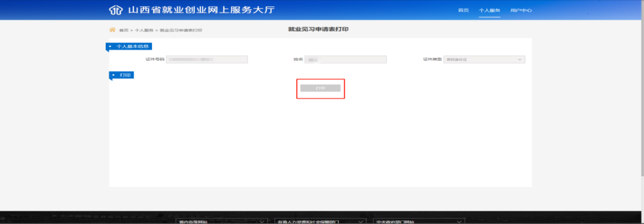Open the 首页 navigation menu item

pyautogui.click(x=463, y=10)
